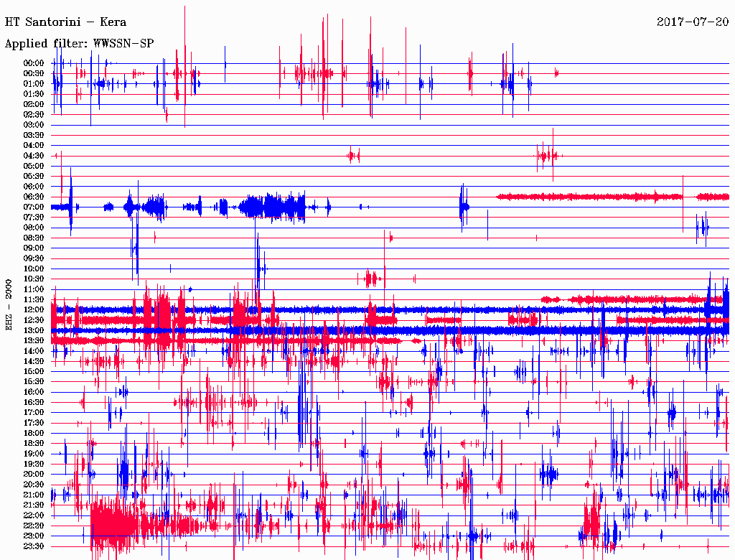This screenshot has width=735, height=560.
Task: Click the 20:30 time row label
Action: tap(34, 485)
